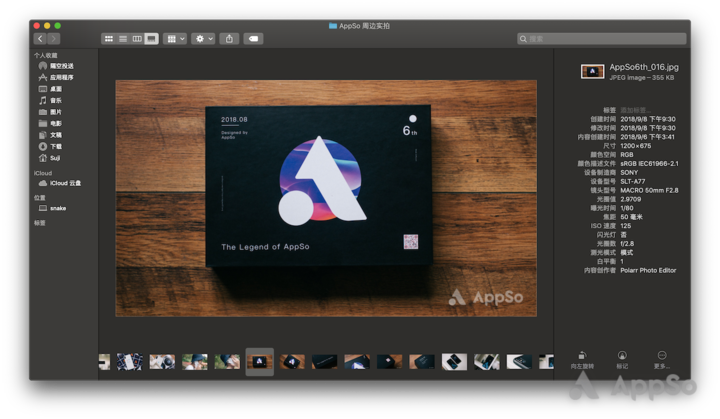The width and height of the screenshot is (720, 419).
Task: Click the lens value MACRO 50mm F2.8
Action: 649,191
